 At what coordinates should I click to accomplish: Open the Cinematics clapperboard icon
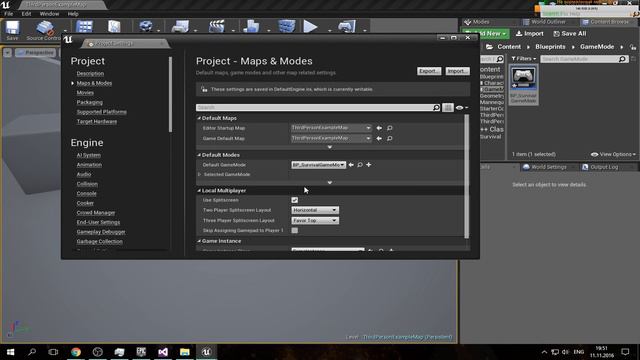pos(217,27)
